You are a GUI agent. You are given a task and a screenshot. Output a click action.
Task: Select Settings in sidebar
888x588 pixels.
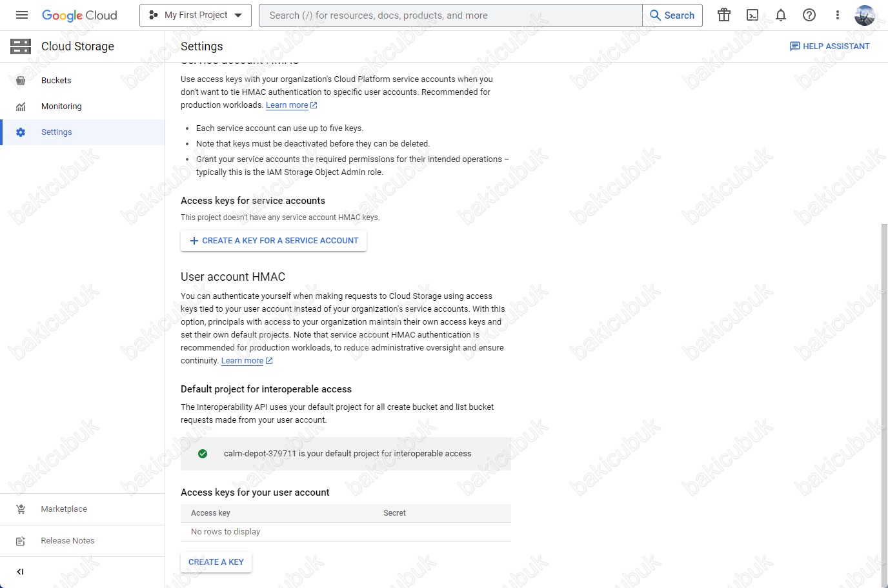[83, 132]
